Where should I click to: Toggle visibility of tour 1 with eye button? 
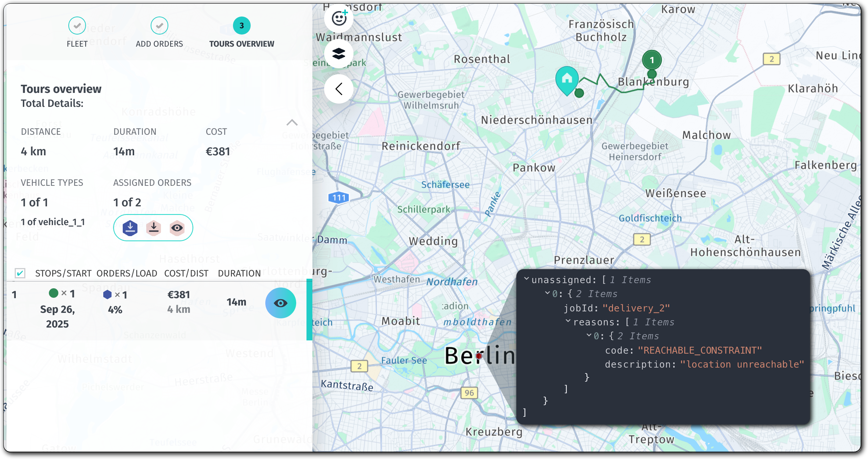point(281,303)
